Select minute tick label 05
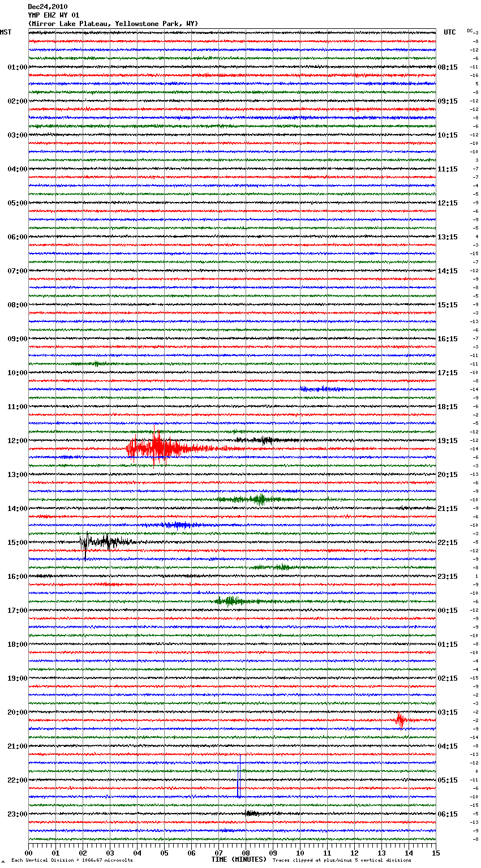Image resolution: width=481 pixels, height=868 pixels. pos(164,853)
